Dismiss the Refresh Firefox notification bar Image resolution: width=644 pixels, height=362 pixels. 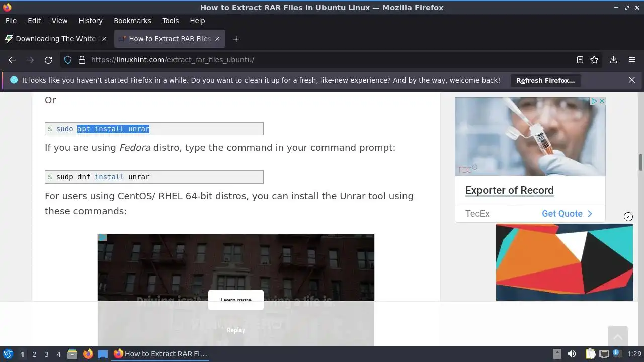(x=632, y=80)
